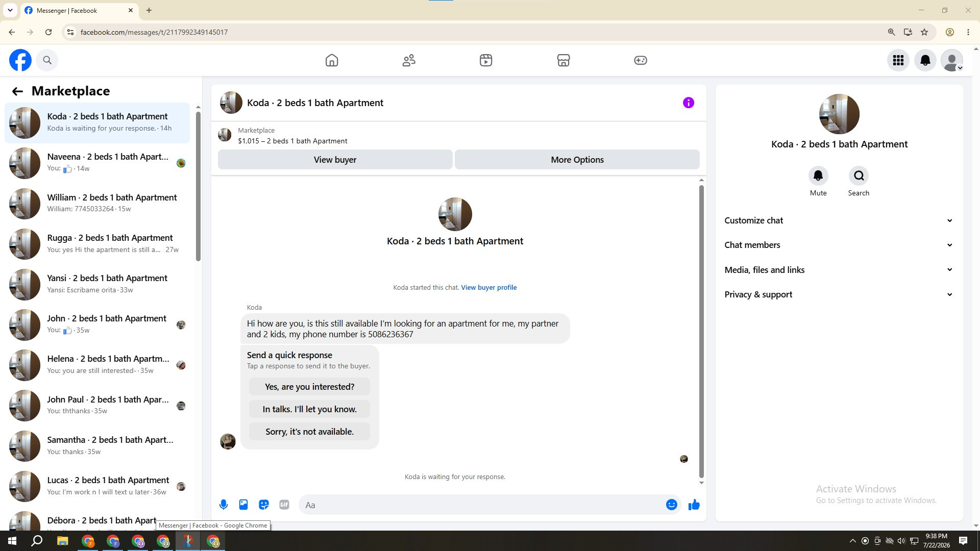Expand Media, files and links
Viewport: 980px width, 551px height.
pos(839,270)
